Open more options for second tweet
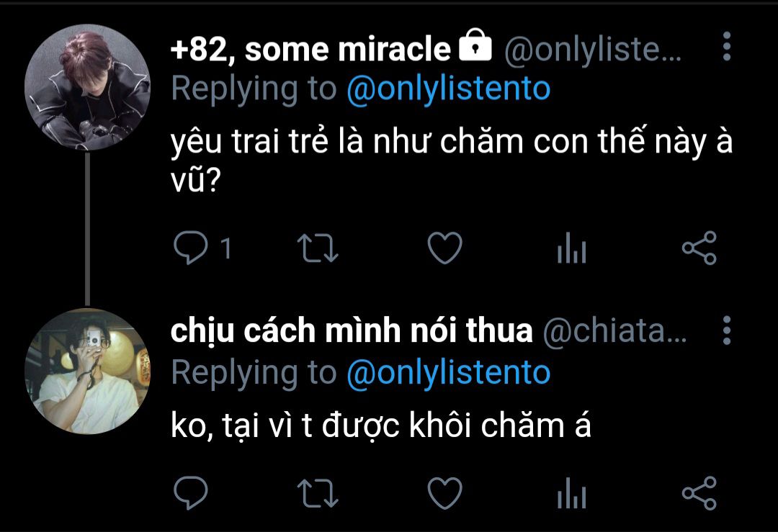The width and height of the screenshot is (778, 532). point(726,330)
